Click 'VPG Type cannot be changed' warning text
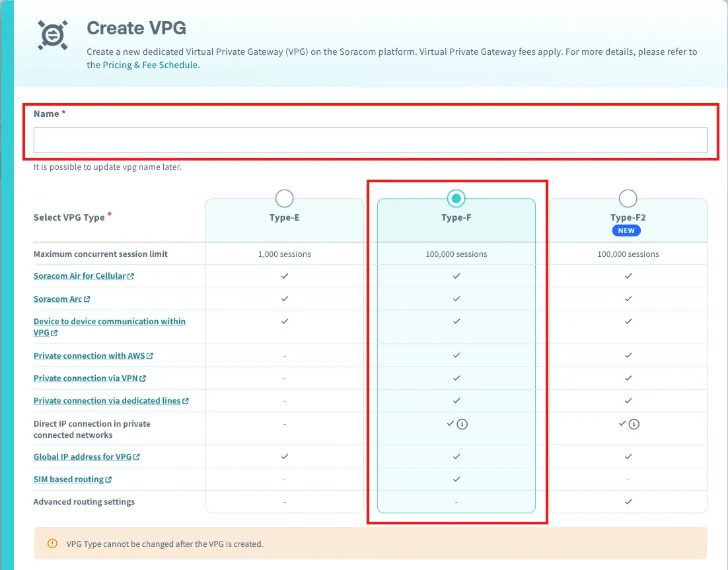 pyautogui.click(x=164, y=544)
